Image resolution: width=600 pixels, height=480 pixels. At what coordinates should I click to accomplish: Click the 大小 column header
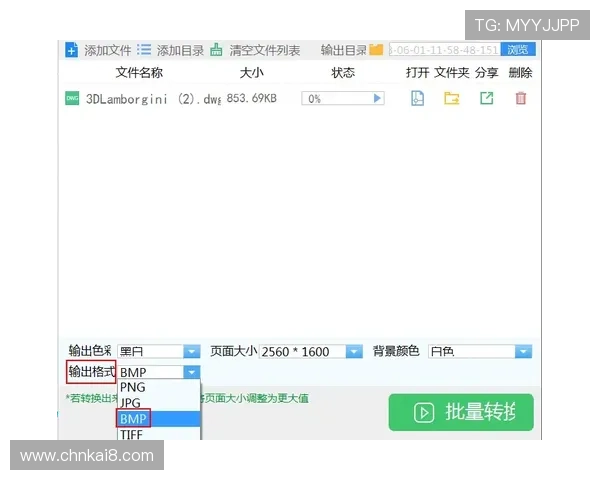point(251,72)
